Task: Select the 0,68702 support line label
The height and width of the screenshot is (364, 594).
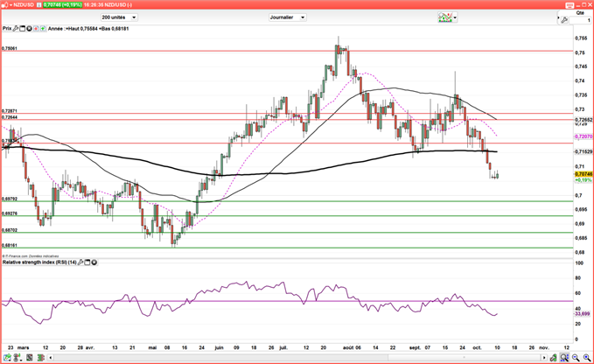Action: 10,230
